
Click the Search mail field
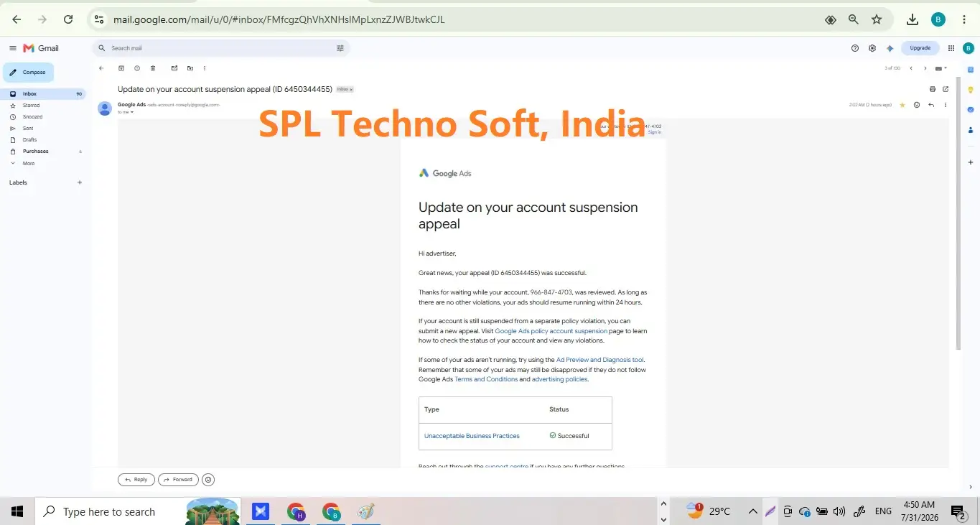tap(221, 48)
